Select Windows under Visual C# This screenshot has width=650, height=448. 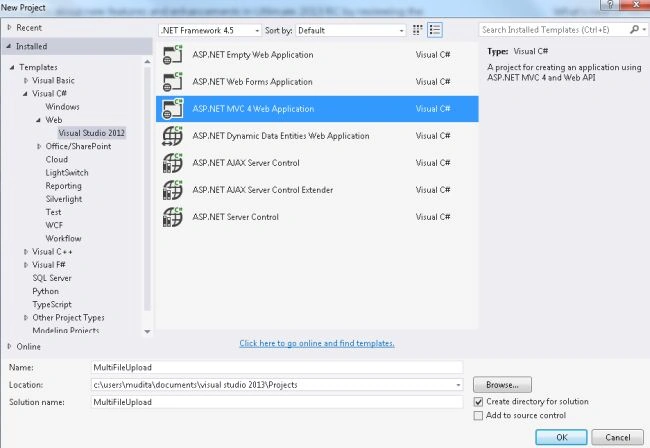point(62,107)
